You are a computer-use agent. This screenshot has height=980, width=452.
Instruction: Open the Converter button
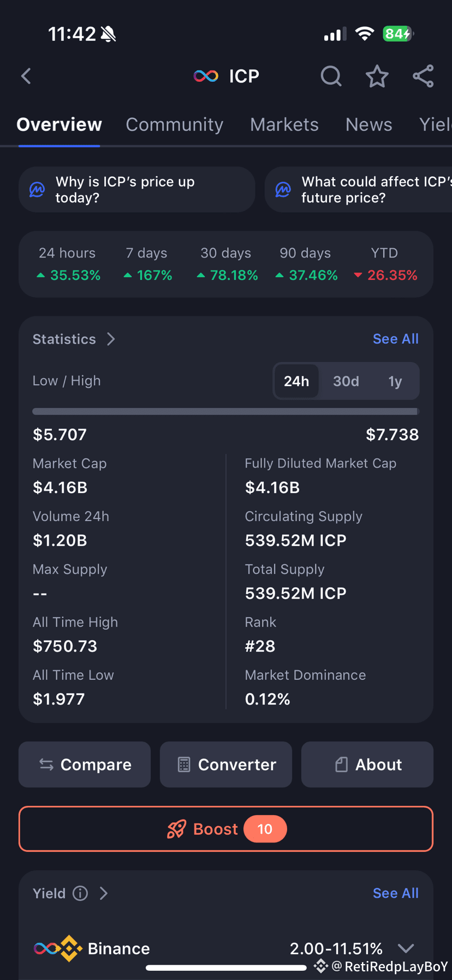226,764
